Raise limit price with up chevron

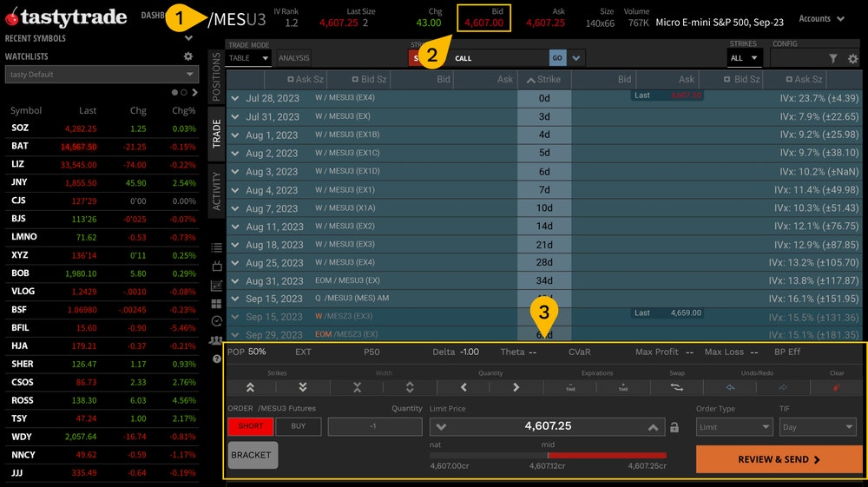point(654,427)
